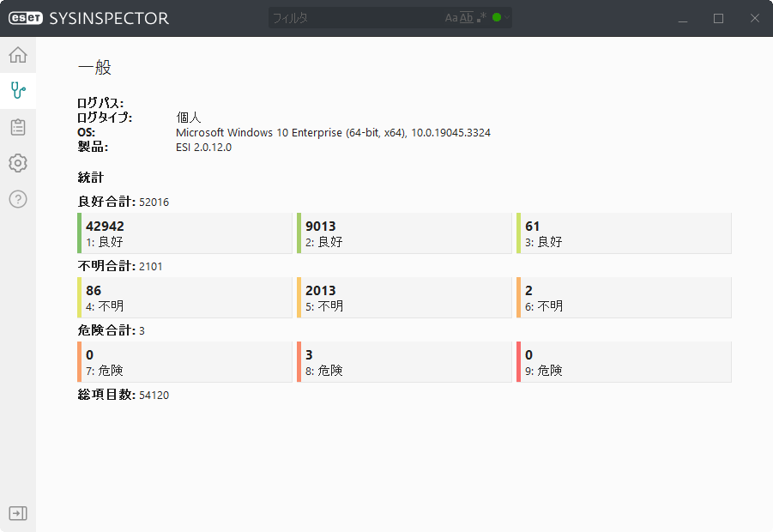
Task: Select the 0 9: 危険 card
Action: [x=624, y=362]
